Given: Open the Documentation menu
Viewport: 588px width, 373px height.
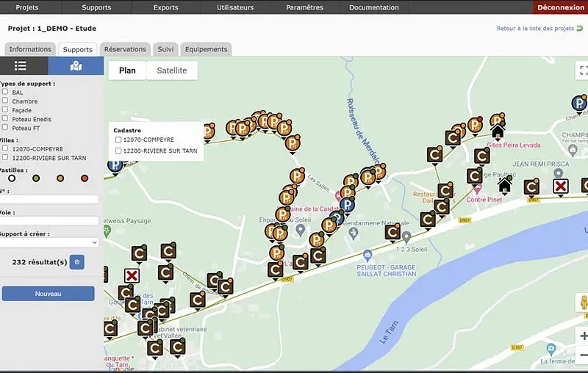Looking at the screenshot, I should point(374,7).
